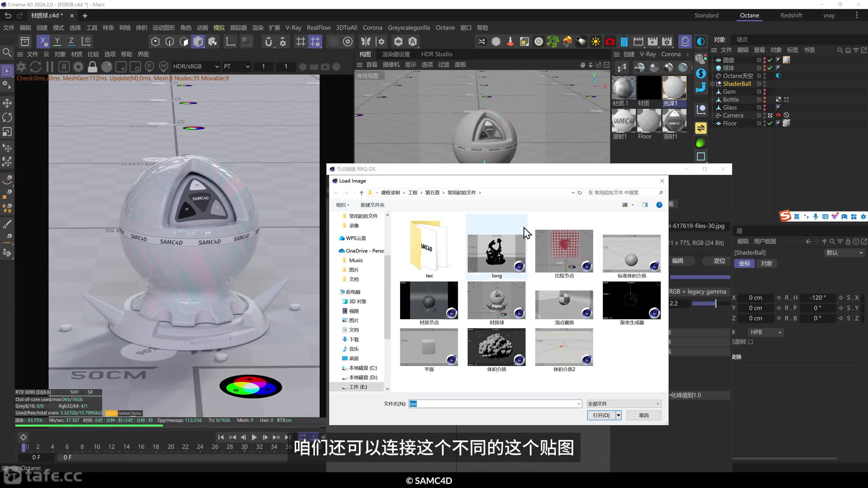Click the timeline playhead at frame 0
This screenshot has width=868, height=488.
point(23,447)
